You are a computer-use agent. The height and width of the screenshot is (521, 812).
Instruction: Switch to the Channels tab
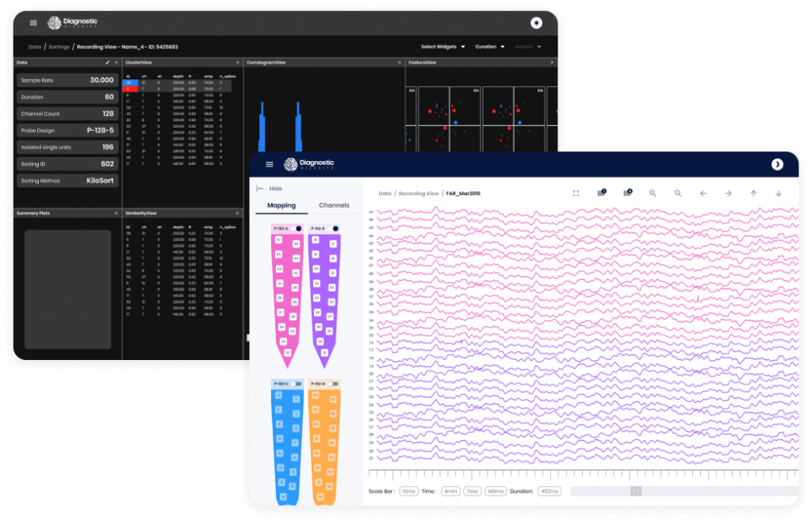click(335, 205)
